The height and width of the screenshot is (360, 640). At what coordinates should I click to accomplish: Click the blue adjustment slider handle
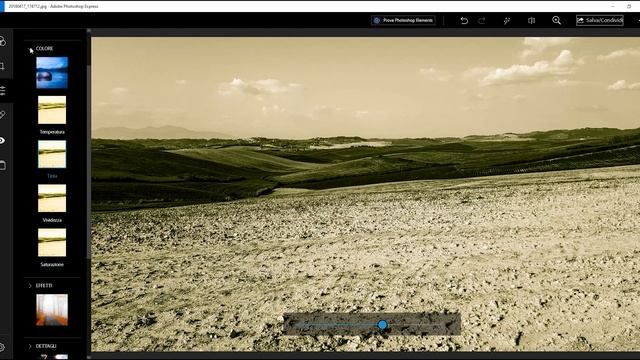point(382,325)
